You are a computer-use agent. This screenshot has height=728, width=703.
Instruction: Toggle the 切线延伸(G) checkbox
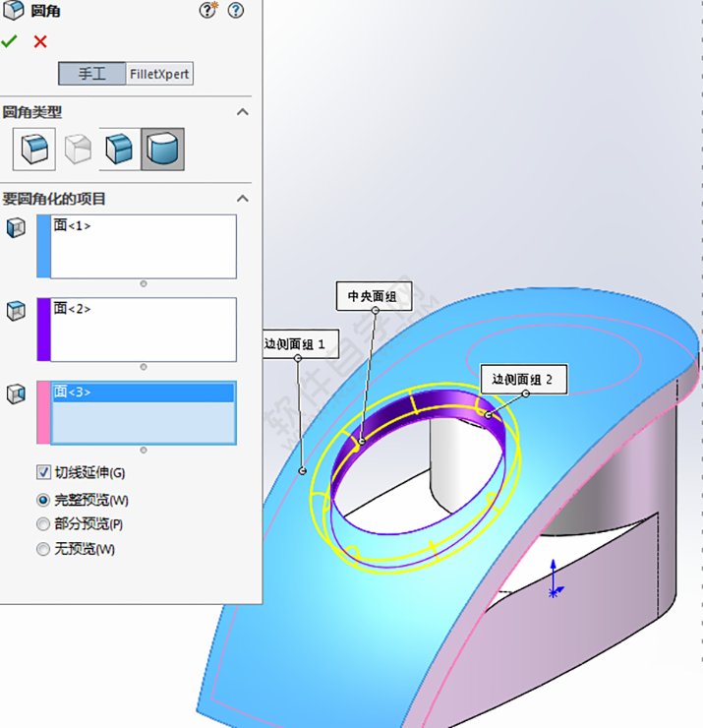43,472
